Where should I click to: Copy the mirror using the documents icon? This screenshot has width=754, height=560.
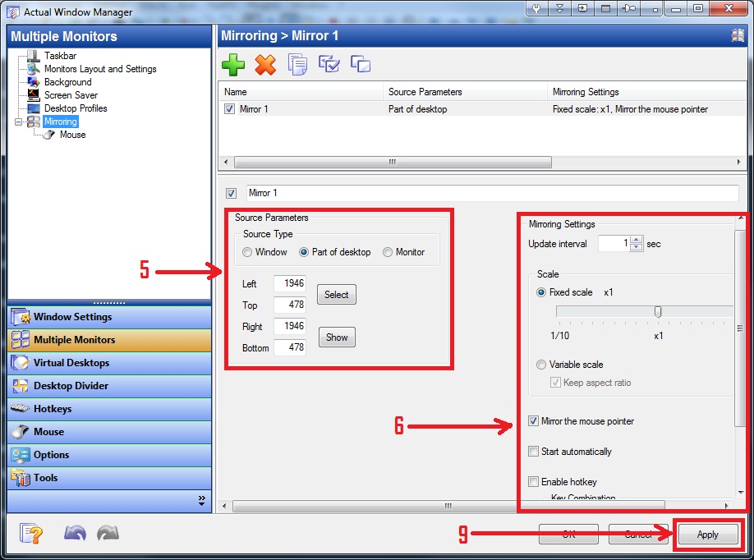tap(297, 64)
